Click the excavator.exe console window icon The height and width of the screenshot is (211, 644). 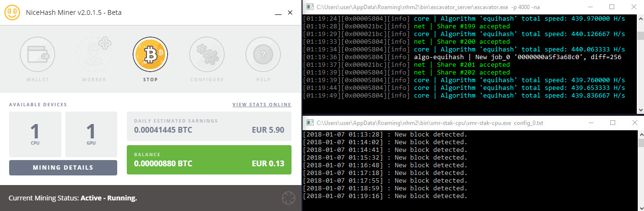tap(310, 7)
